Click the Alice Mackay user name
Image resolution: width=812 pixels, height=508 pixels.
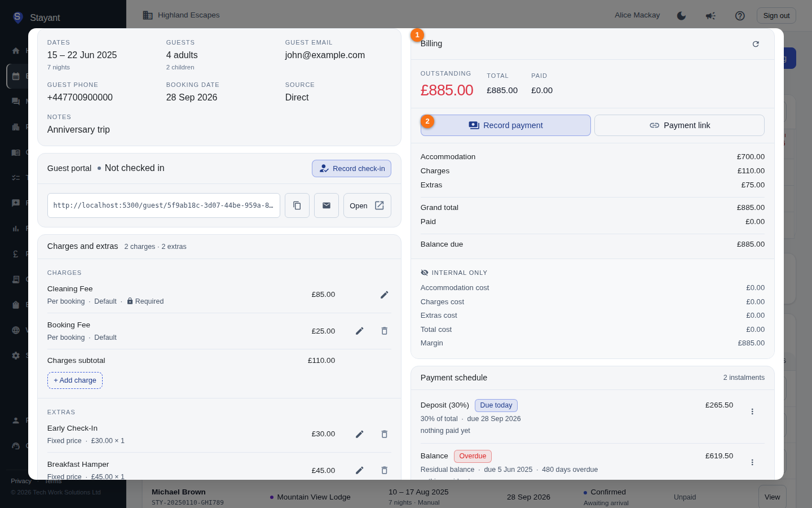click(637, 15)
